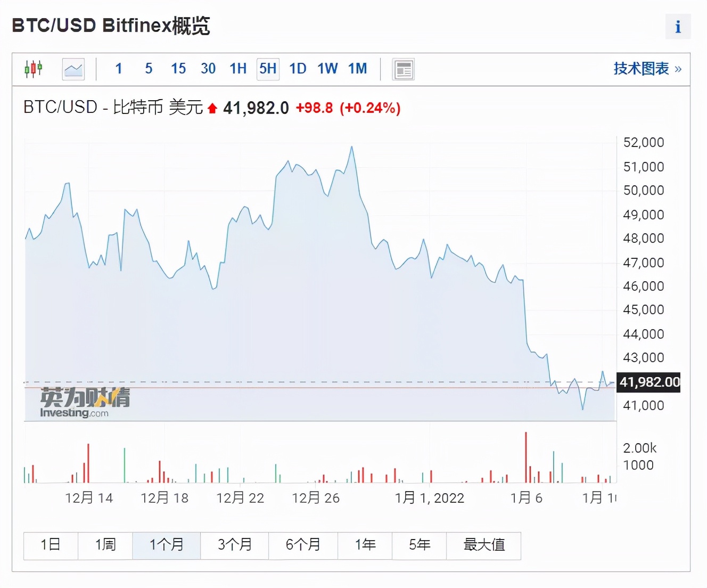View the 最大值 full history range
The width and height of the screenshot is (707, 588).
[484, 545]
